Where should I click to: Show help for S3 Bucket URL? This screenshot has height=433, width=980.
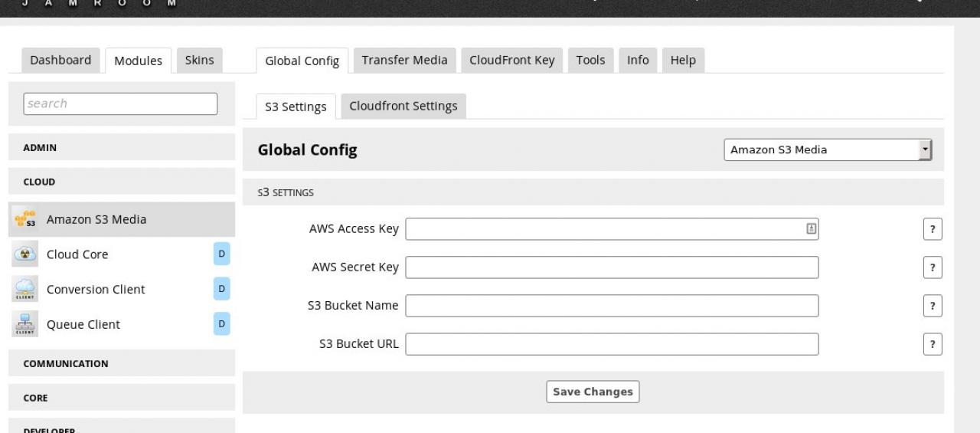coord(932,344)
